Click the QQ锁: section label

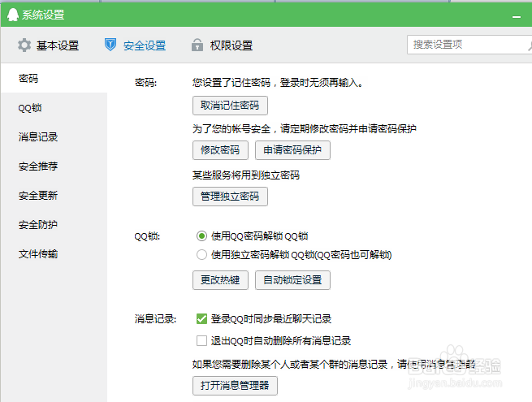147,236
